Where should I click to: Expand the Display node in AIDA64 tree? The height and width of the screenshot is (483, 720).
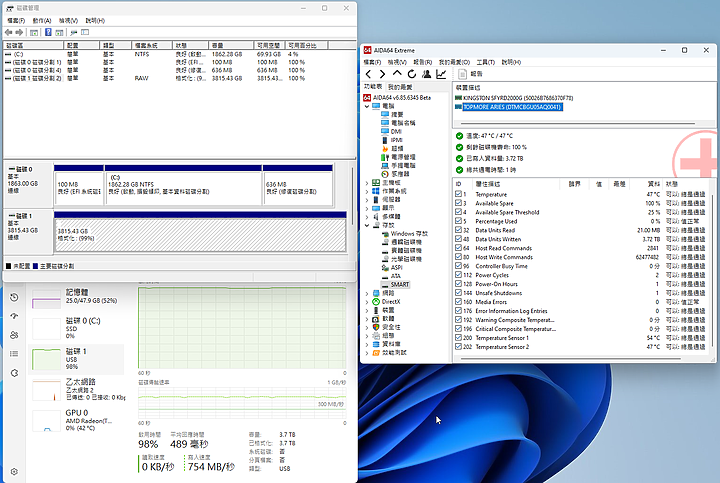point(367,208)
